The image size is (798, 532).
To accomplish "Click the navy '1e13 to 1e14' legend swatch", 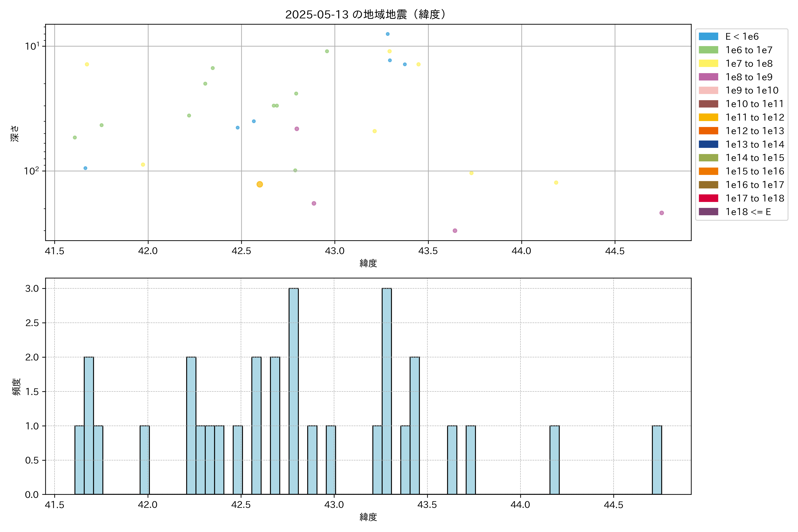I will (708, 144).
